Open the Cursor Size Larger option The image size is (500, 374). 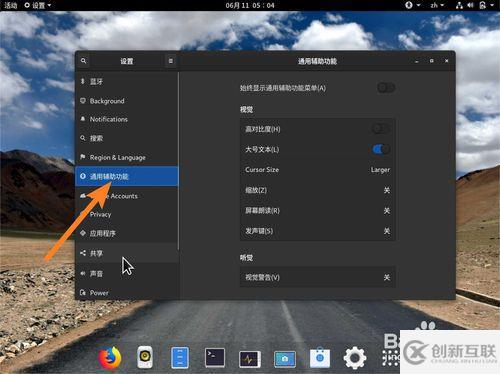click(318, 170)
